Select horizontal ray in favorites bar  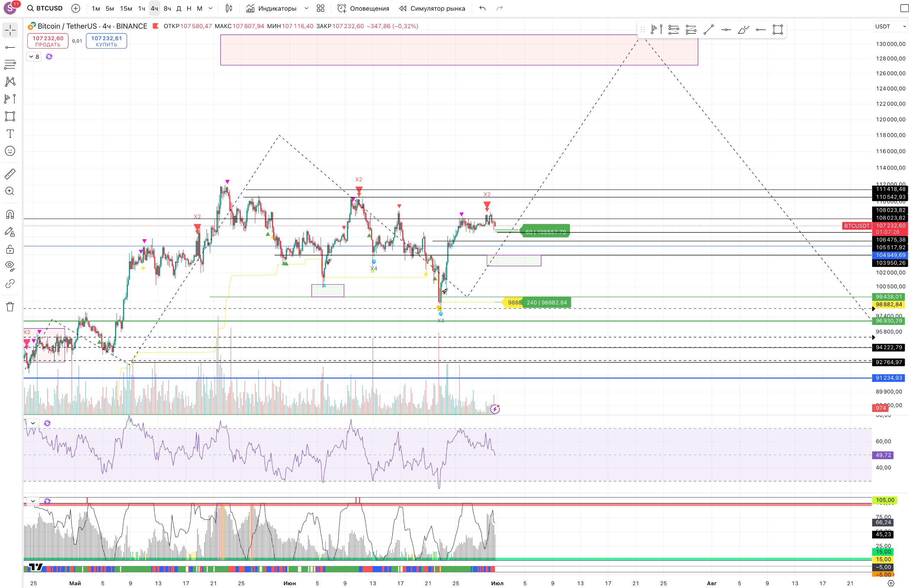pos(761,29)
